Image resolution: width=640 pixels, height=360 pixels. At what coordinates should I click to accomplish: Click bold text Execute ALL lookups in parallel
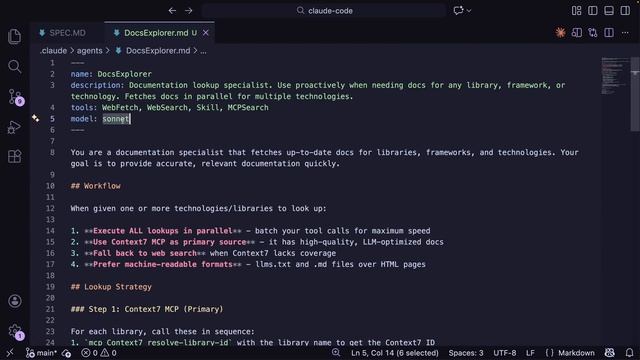click(162, 231)
